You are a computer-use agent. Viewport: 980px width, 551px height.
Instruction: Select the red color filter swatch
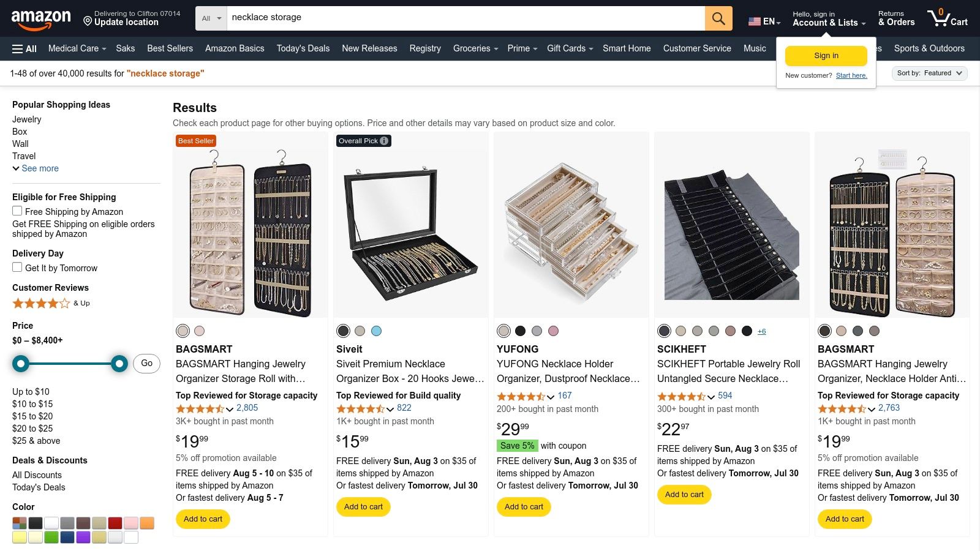click(x=115, y=523)
